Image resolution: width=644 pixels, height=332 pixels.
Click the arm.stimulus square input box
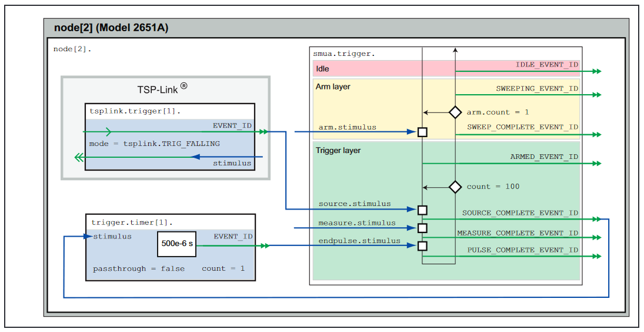point(422,132)
